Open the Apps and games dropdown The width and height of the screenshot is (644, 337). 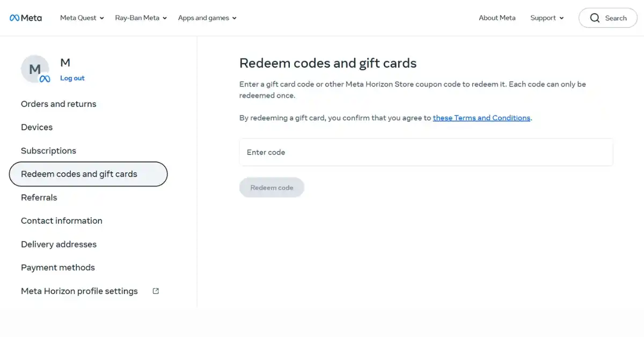point(207,18)
